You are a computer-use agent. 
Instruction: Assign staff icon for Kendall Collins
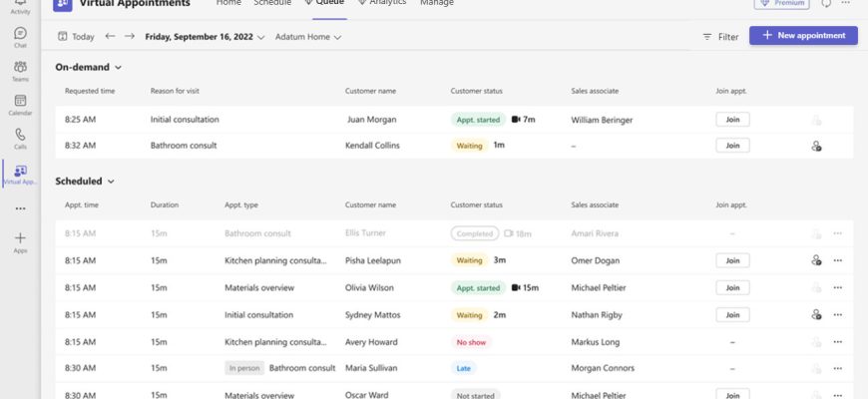[816, 146]
